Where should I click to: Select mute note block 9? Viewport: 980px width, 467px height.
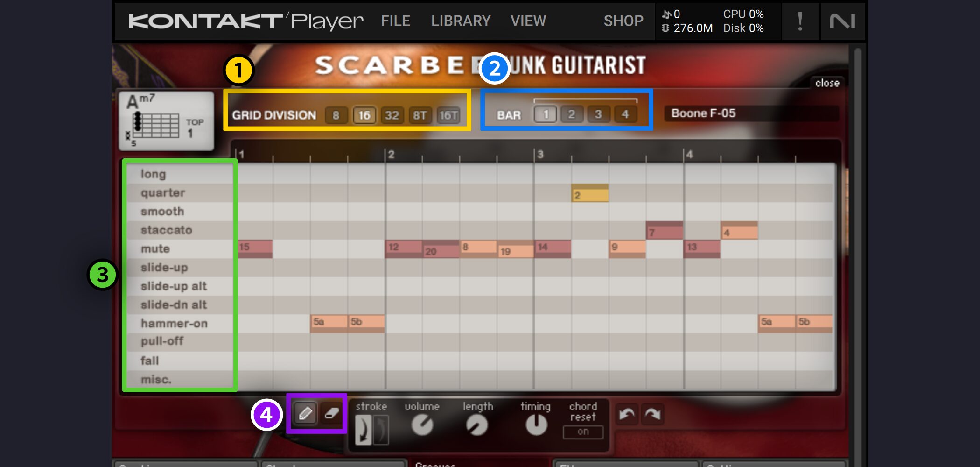[627, 249]
